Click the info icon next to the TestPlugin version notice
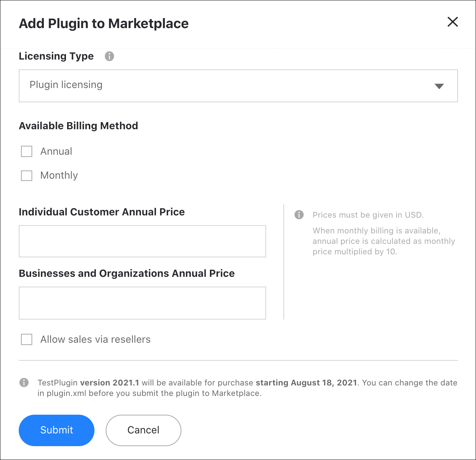 tap(24, 382)
